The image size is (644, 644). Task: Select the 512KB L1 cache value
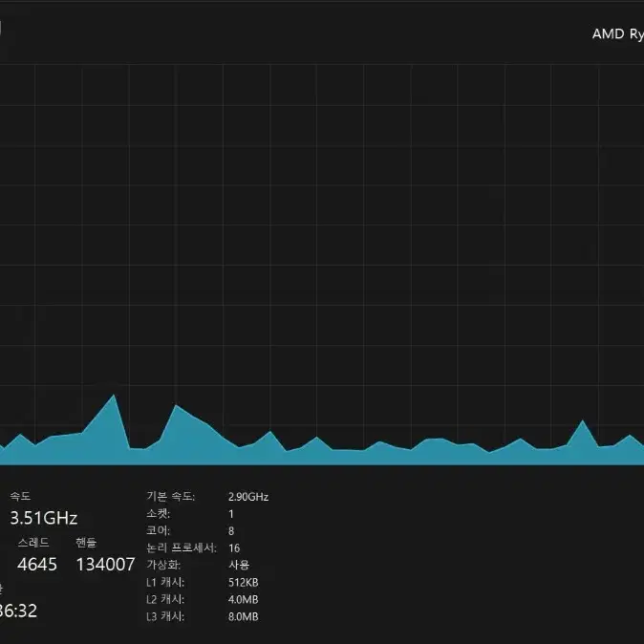(x=243, y=583)
